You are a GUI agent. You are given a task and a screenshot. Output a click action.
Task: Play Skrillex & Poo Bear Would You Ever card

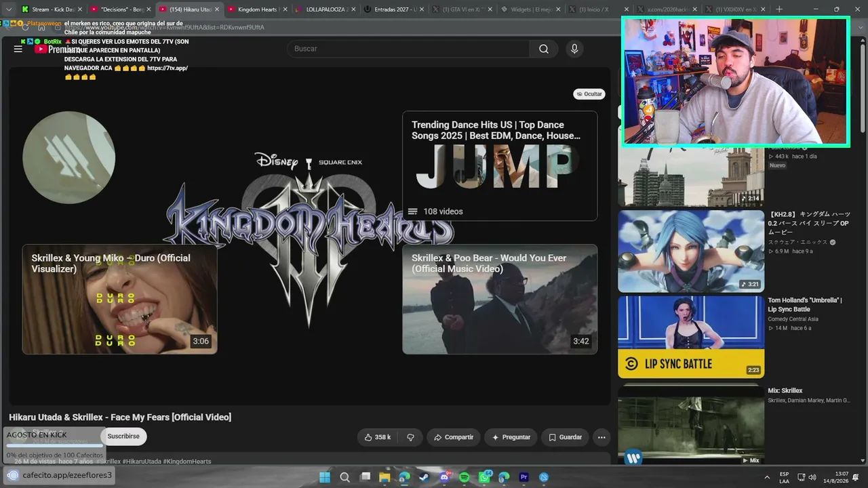pyautogui.click(x=500, y=299)
